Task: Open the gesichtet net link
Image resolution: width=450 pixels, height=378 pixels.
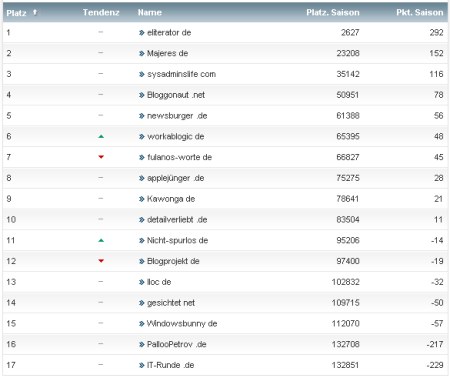Action: click(171, 303)
